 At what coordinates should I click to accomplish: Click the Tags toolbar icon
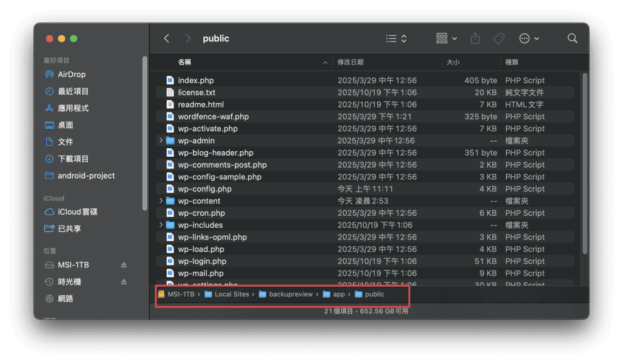[499, 38]
